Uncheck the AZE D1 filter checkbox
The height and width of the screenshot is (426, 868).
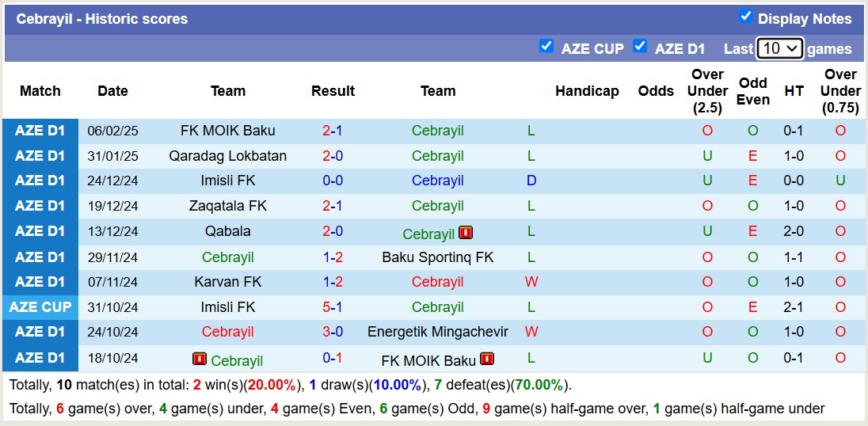[640, 46]
